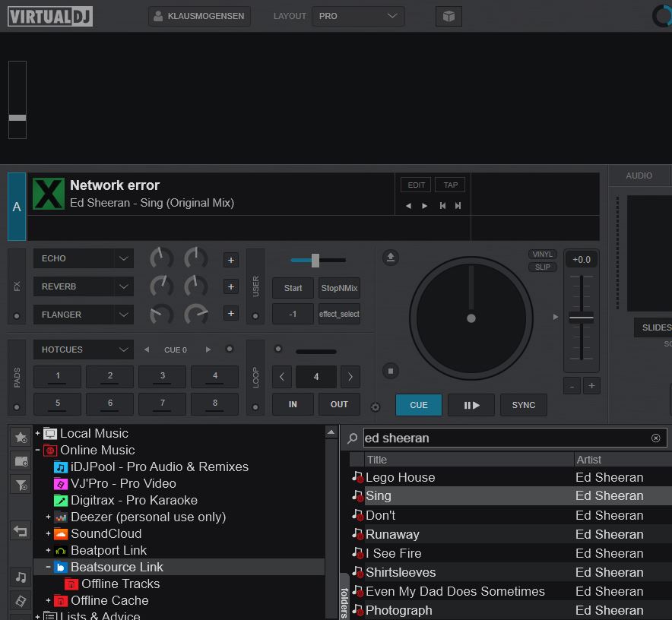The width and height of the screenshot is (672, 620).
Task: Click the CUE button
Action: [x=418, y=405]
